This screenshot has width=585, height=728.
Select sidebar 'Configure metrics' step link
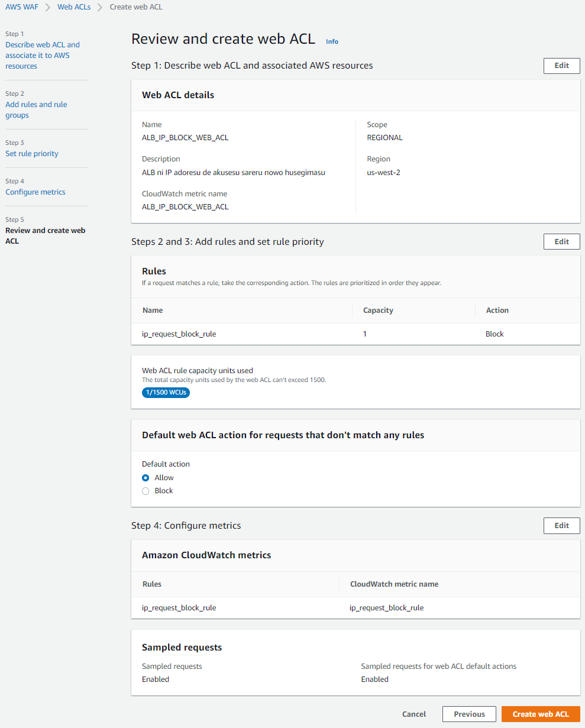point(35,192)
